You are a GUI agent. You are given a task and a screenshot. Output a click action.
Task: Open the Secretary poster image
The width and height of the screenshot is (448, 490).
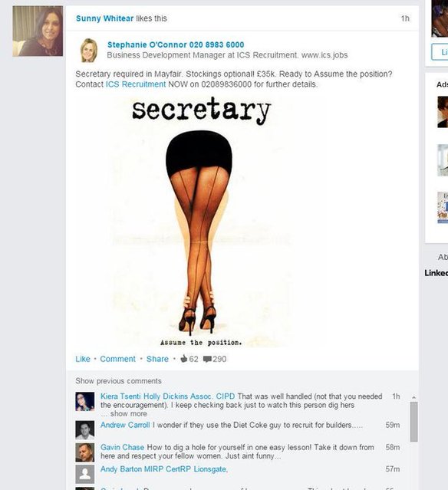[x=200, y=221]
